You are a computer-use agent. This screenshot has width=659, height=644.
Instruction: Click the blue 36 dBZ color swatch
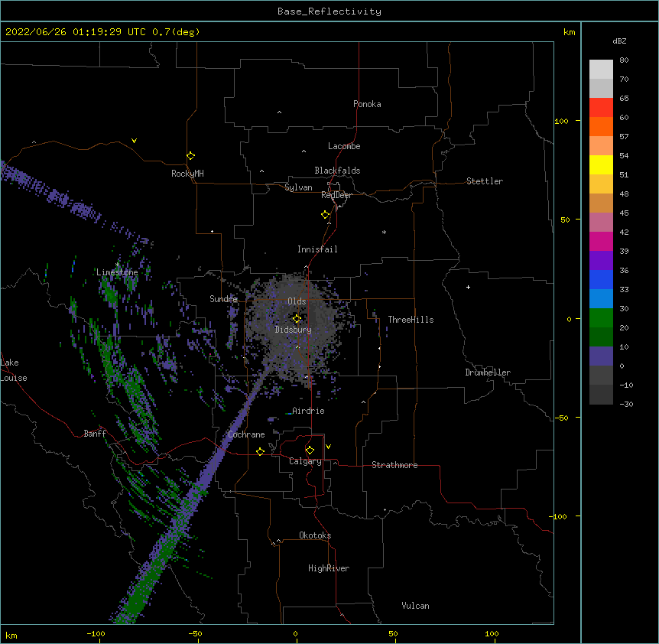tap(601, 279)
